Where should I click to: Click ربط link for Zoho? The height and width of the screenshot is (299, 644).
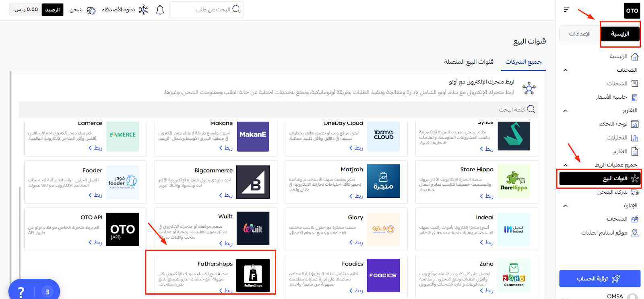coord(487,291)
